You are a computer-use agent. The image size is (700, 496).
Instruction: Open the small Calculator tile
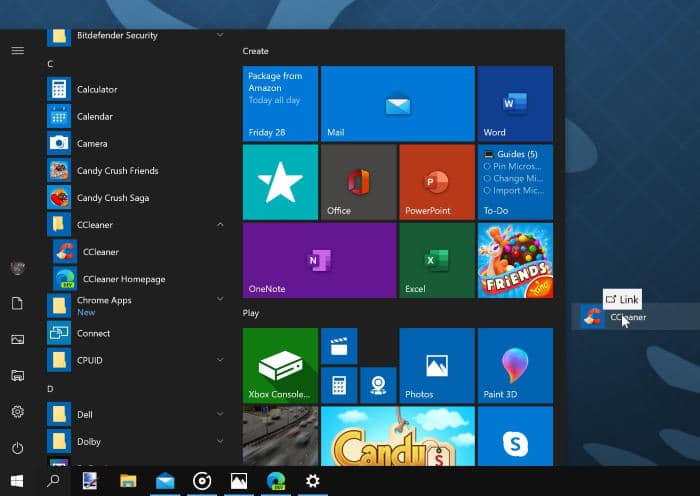point(339,385)
